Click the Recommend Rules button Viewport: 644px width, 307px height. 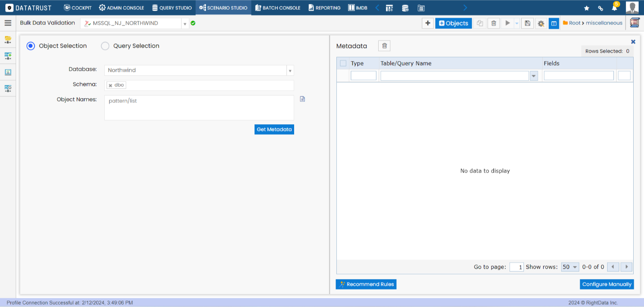(366, 284)
